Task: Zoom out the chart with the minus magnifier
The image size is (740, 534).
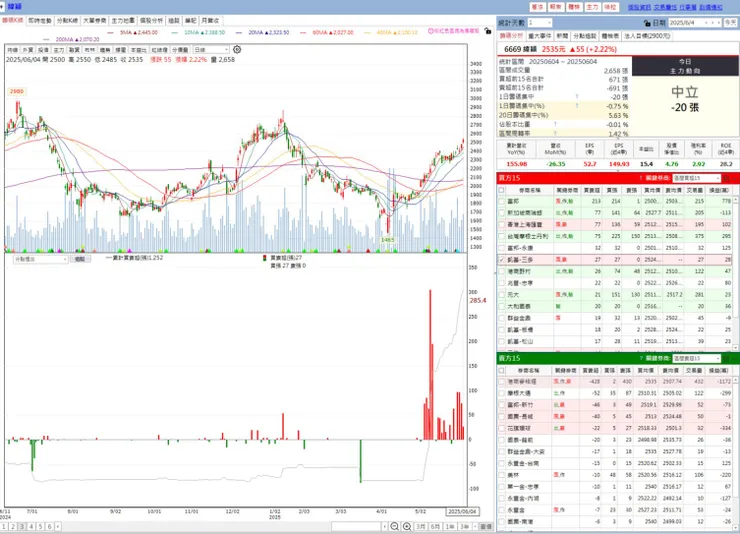Action: (395, 526)
